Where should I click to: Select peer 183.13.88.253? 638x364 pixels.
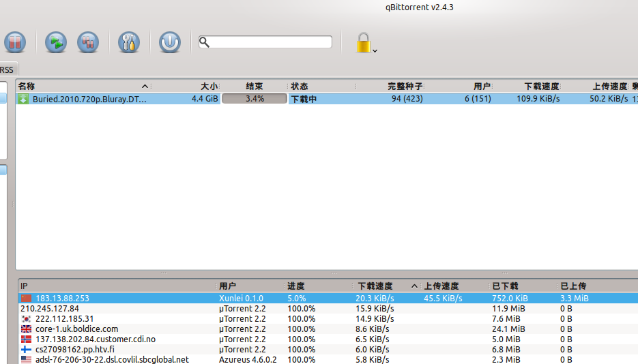tap(328, 298)
